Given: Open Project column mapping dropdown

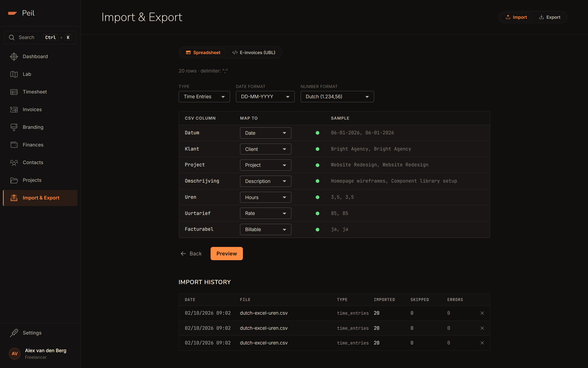Looking at the screenshot, I should (x=265, y=165).
